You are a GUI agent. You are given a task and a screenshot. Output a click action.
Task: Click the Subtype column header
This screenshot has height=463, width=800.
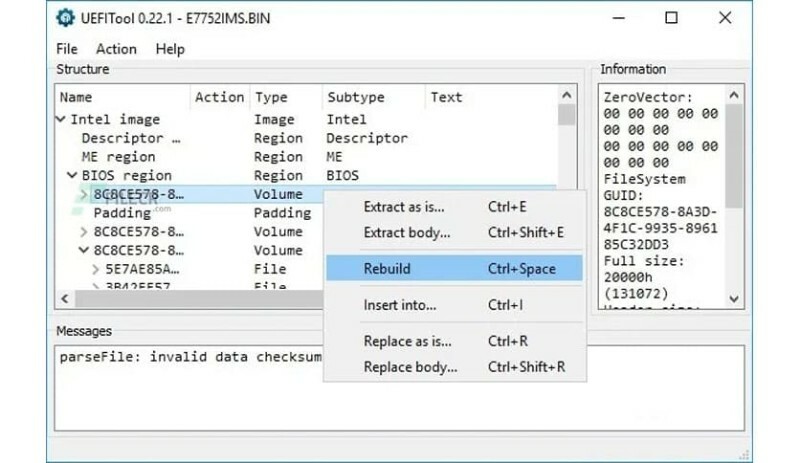coord(355,97)
